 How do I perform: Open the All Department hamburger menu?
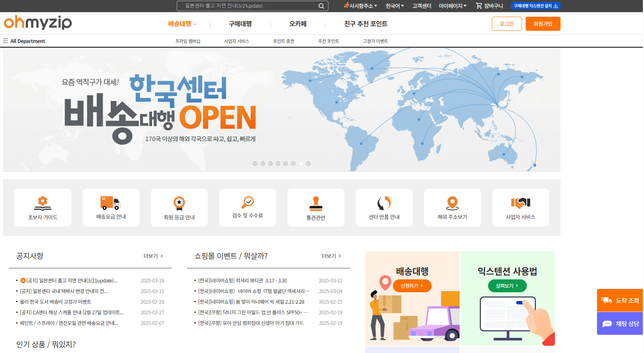pos(5,41)
